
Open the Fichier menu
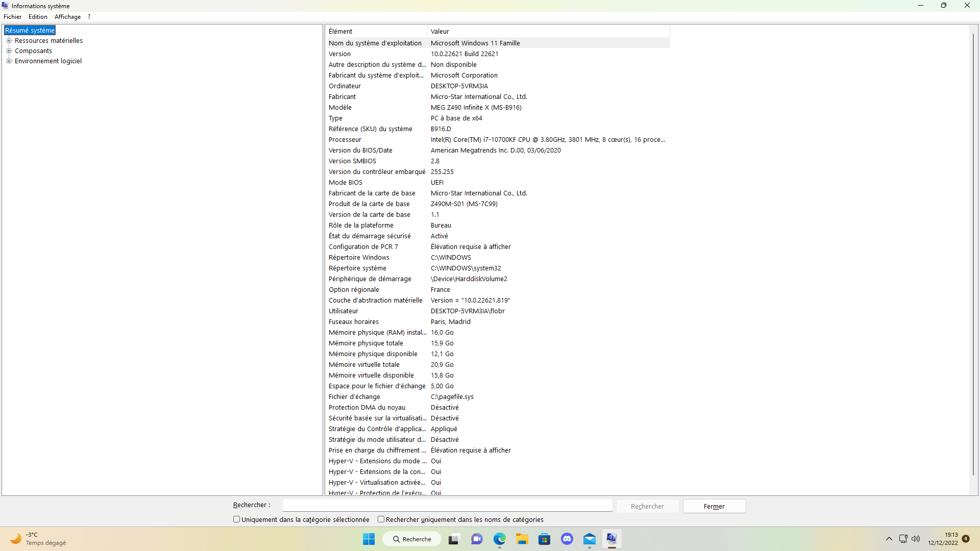pos(12,17)
